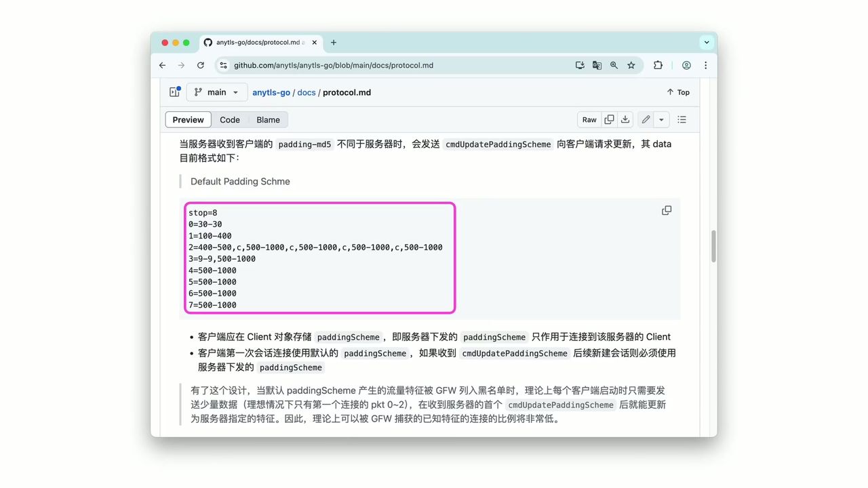
Task: Switch to the Code tab
Action: pyautogui.click(x=229, y=119)
